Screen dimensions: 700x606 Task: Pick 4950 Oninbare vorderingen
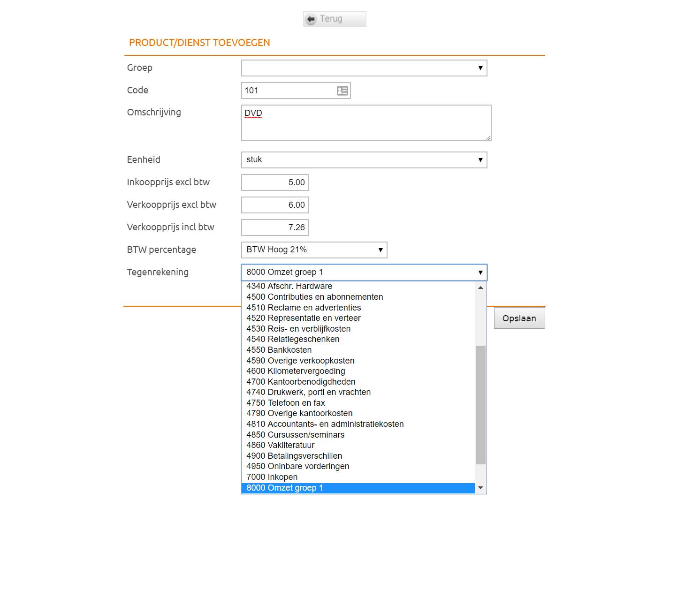(358, 466)
